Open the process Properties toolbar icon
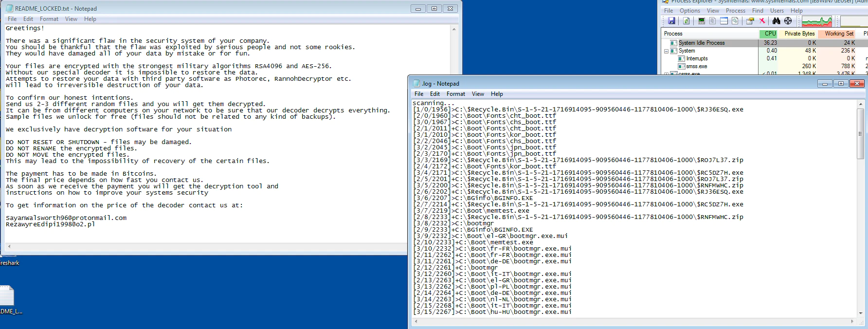Viewport: 868px width, 329px height. tap(750, 21)
